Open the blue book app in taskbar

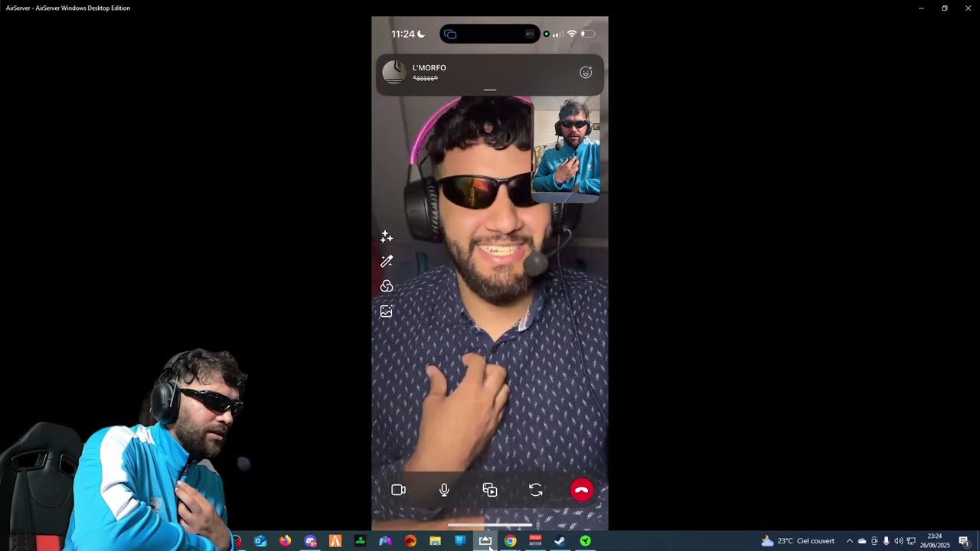pyautogui.click(x=460, y=541)
